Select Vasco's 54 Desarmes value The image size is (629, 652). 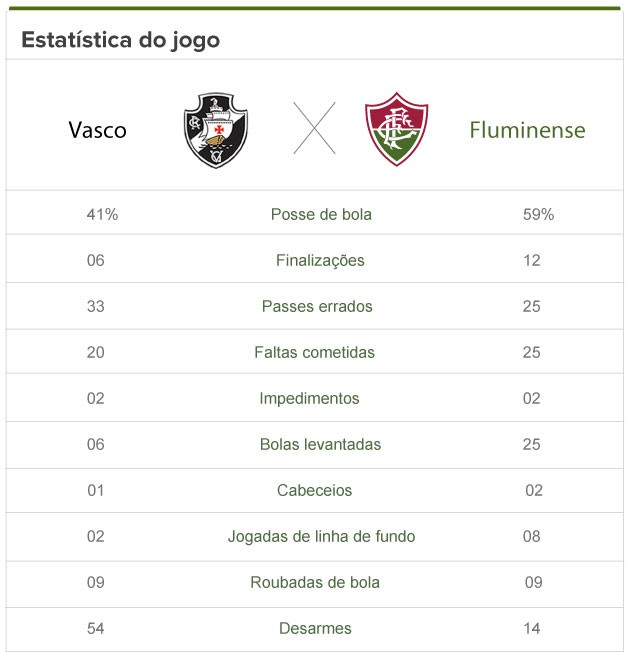pyautogui.click(x=96, y=628)
